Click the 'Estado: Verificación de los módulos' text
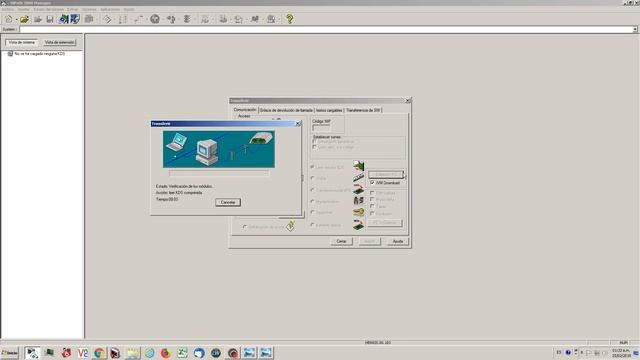This screenshot has height=360, width=640. point(184,186)
